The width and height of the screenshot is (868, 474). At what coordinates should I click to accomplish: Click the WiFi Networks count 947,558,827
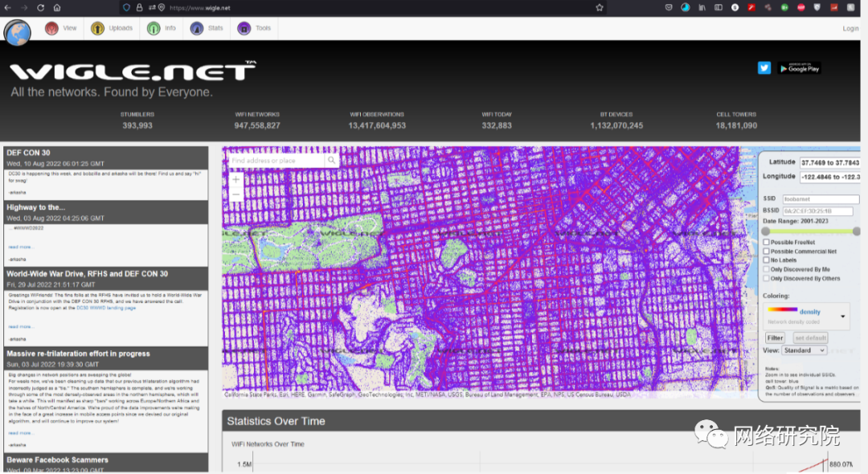point(257,125)
